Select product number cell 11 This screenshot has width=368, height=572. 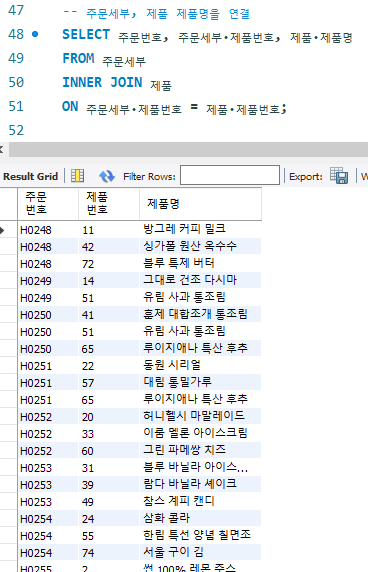[109, 230]
